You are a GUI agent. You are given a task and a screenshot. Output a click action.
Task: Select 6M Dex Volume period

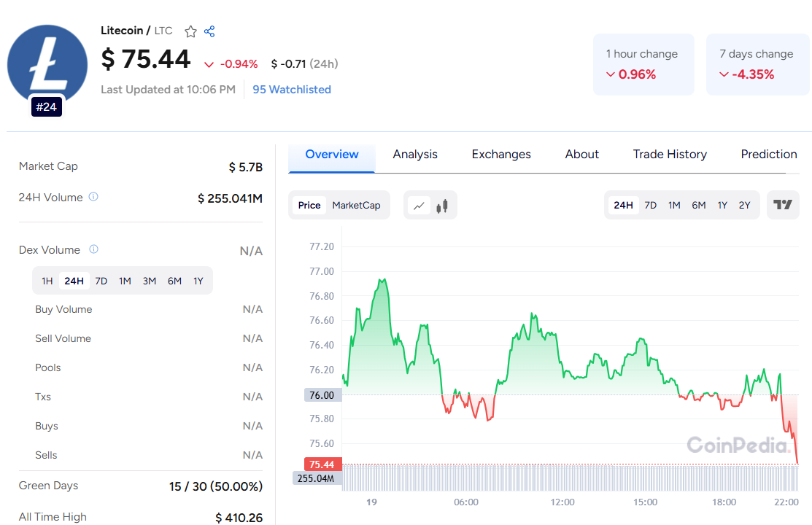174,281
